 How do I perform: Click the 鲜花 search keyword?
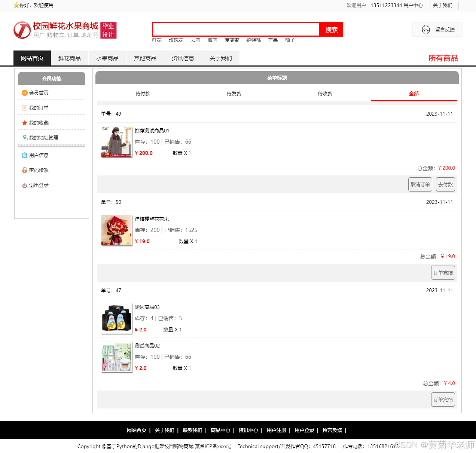[157, 40]
